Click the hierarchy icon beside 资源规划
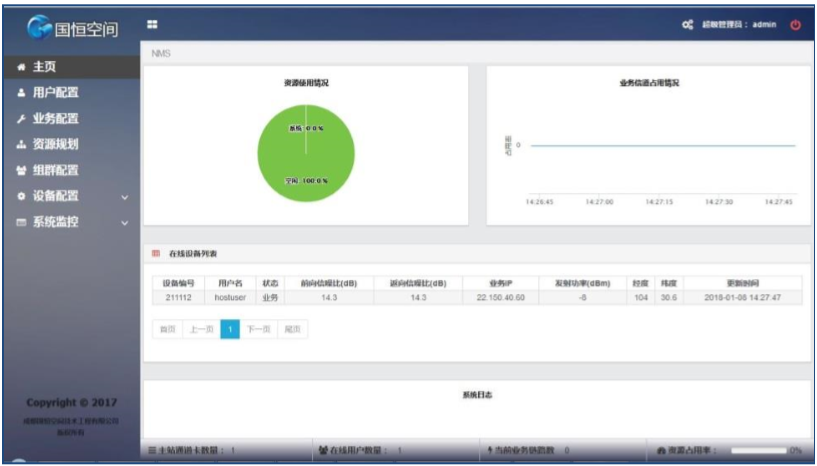This screenshot has width=817, height=466. click(21, 144)
